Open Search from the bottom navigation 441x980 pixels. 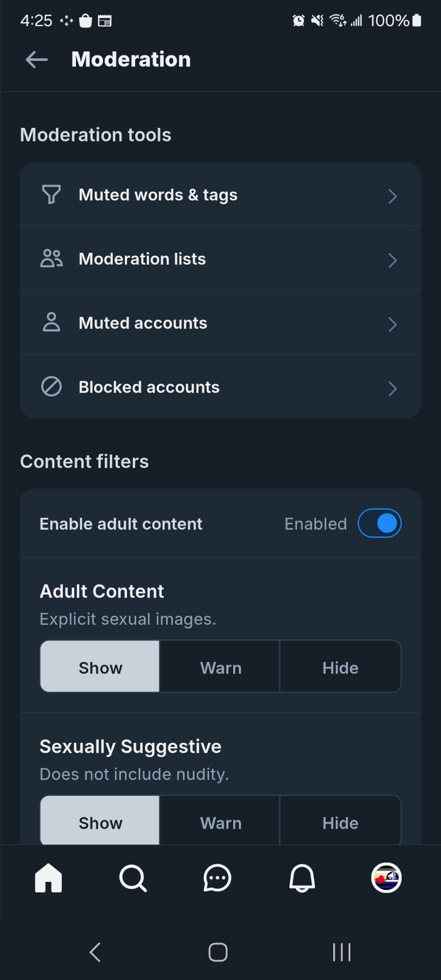(133, 878)
